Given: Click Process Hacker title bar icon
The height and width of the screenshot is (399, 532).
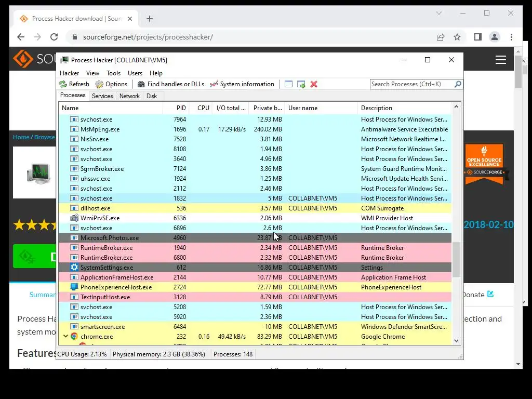Looking at the screenshot, I should tap(64, 60).
